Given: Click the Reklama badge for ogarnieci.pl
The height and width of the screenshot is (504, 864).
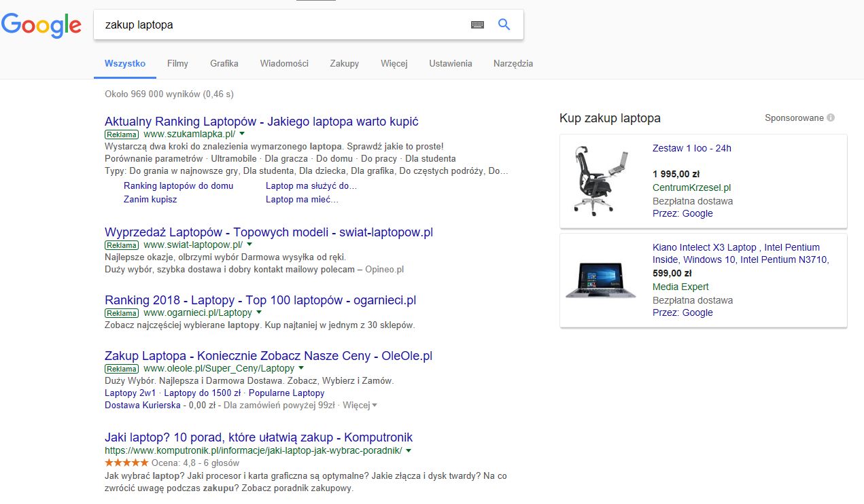Looking at the screenshot, I should 122,313.
